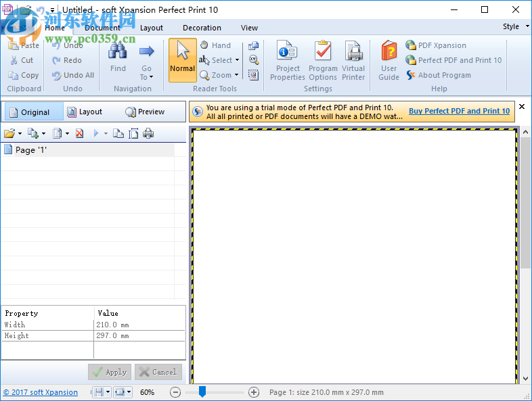Switch to the Home ribbon tab
This screenshot has width=532, height=401.
click(55, 28)
